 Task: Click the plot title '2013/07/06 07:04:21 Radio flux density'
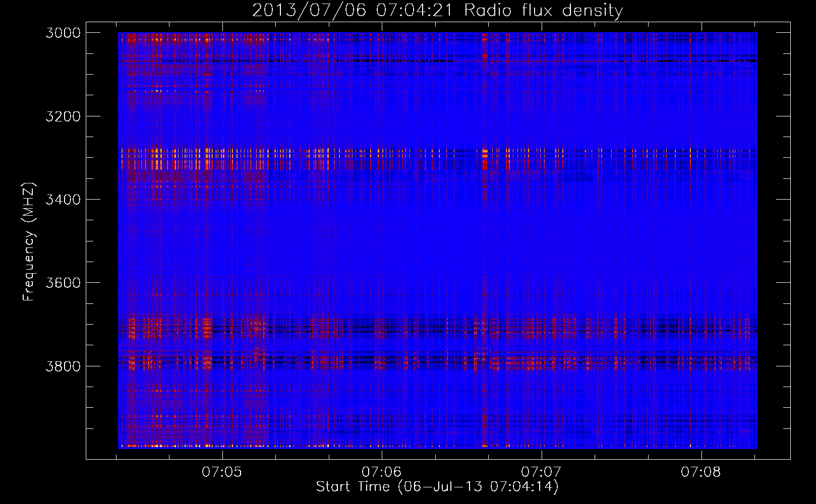pyautogui.click(x=437, y=10)
